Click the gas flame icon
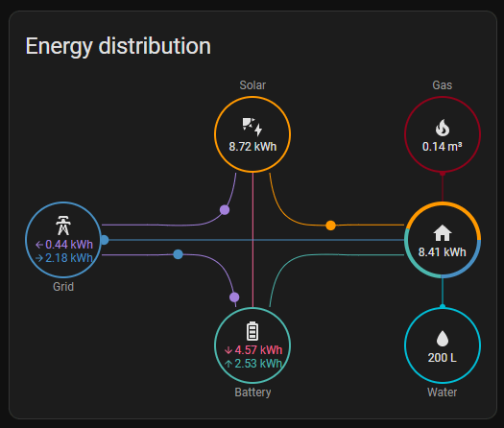 pos(443,128)
